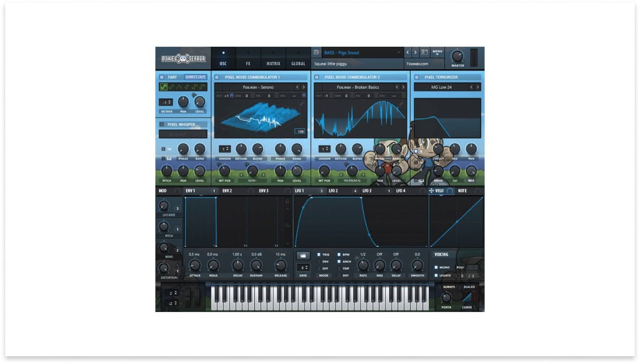Switch to the MATRIX tab
The height and width of the screenshot is (364, 640).
[x=273, y=58]
